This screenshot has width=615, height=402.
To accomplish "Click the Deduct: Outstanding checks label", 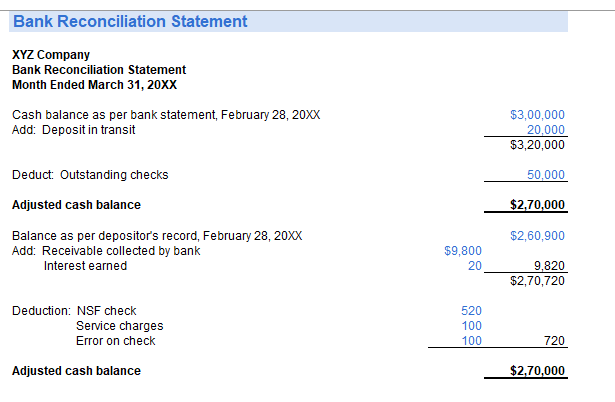I will coord(90,175).
